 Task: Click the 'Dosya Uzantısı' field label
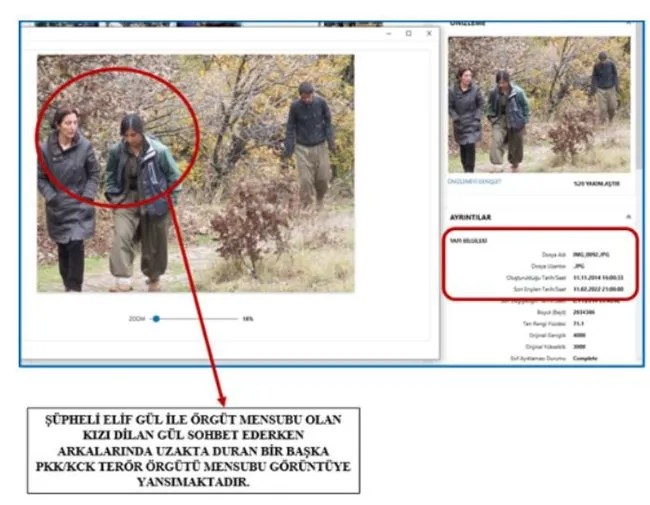[549, 266]
